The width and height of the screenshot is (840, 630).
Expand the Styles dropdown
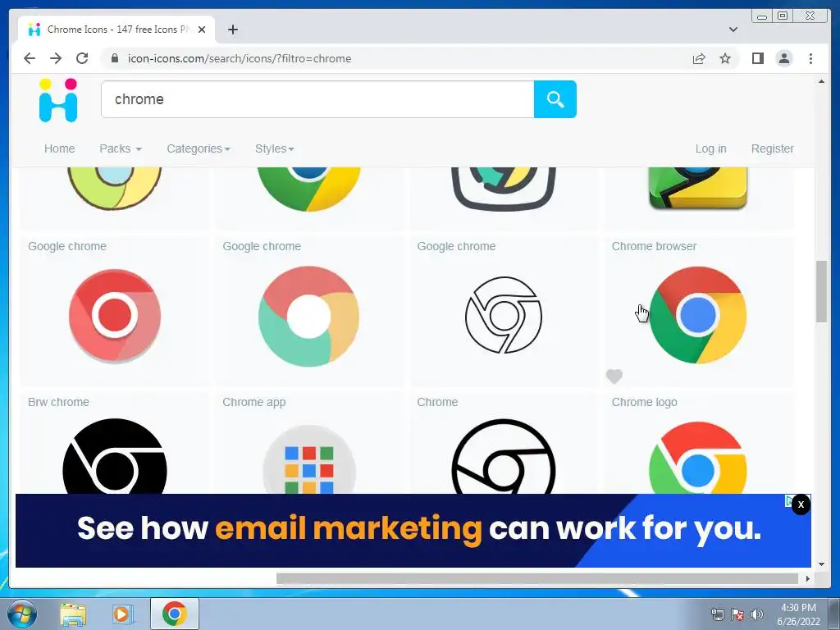[x=274, y=148]
